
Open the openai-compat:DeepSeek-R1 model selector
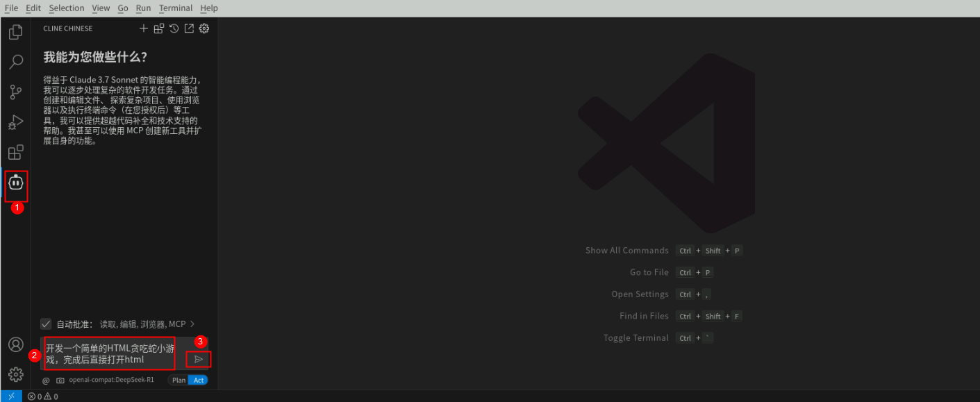(x=111, y=380)
